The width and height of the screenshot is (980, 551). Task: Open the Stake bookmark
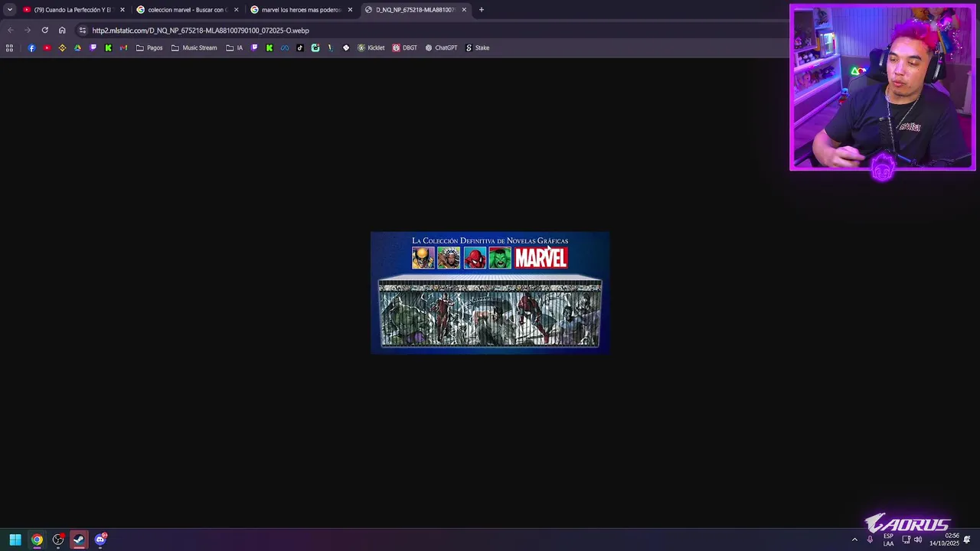pyautogui.click(x=478, y=47)
